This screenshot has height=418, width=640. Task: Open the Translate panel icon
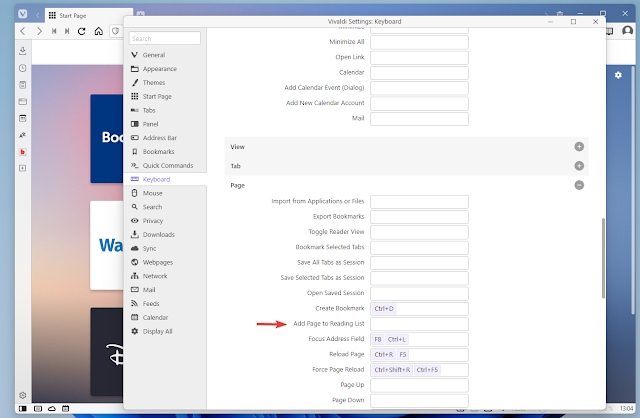23,135
